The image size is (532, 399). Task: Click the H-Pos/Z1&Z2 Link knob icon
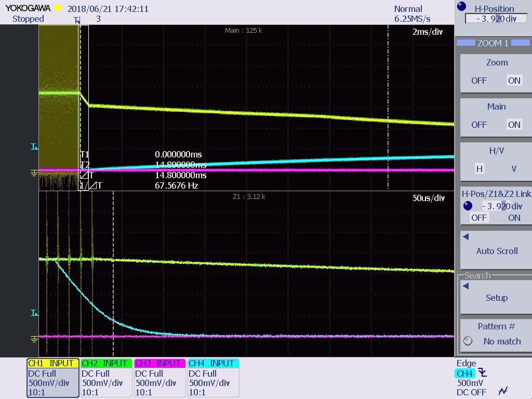tap(468, 206)
